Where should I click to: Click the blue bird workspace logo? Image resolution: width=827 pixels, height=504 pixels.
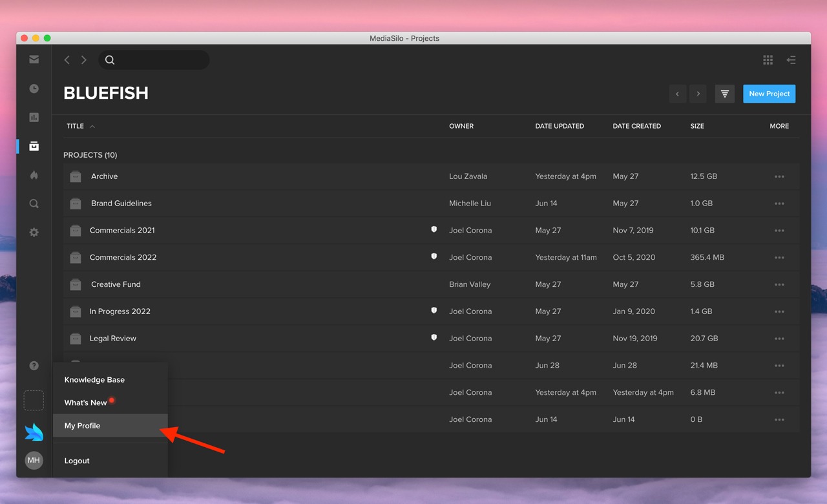pos(34,432)
